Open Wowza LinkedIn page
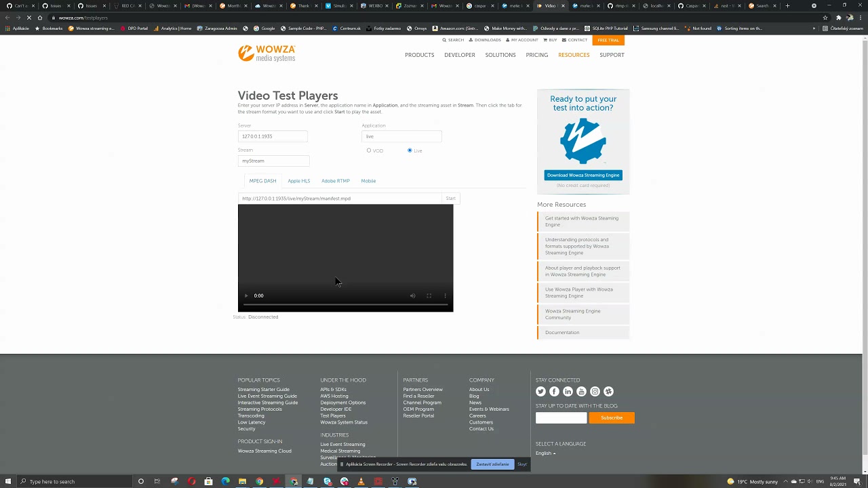 pos(568,391)
